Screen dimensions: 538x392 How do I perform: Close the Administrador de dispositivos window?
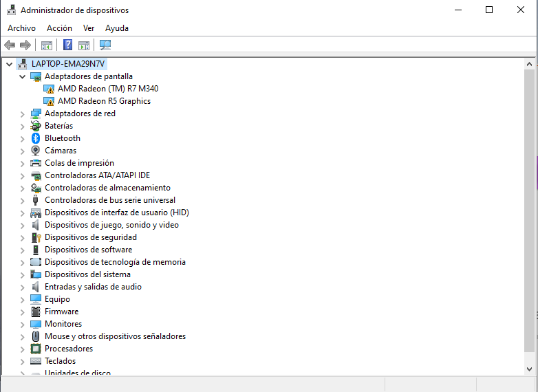(x=521, y=10)
